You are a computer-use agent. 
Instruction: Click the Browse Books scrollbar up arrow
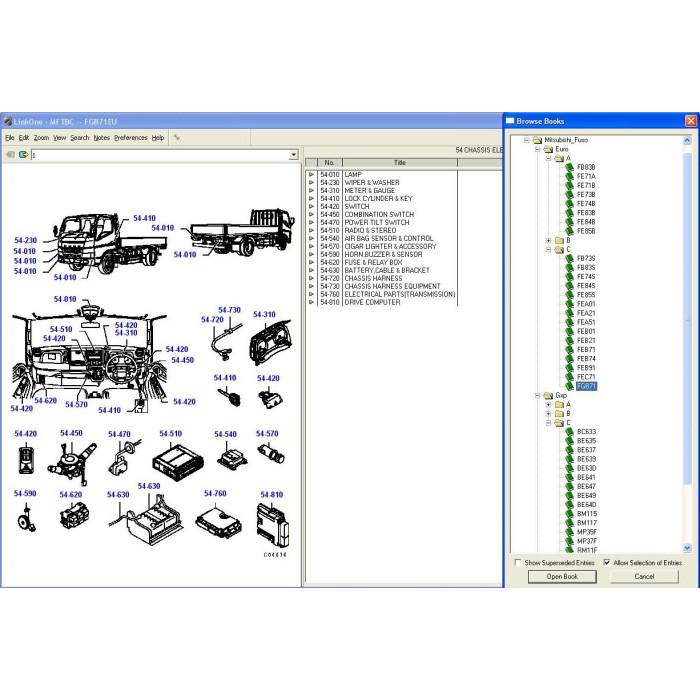point(687,140)
